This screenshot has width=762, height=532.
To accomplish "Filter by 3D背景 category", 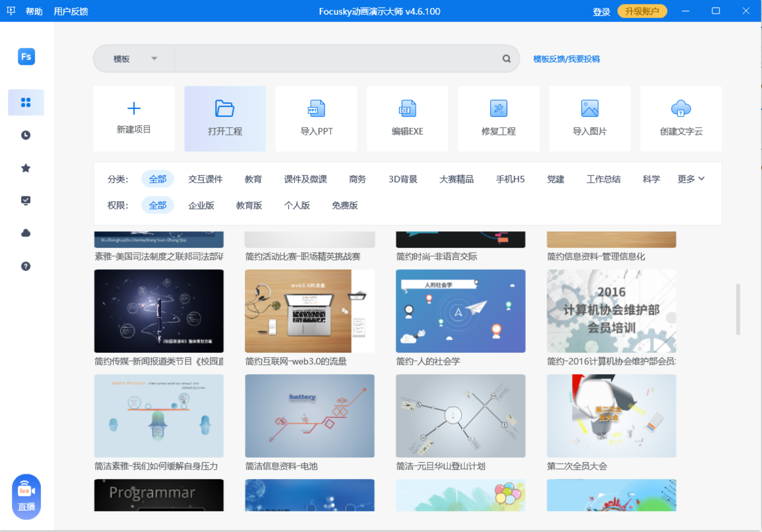I will 403,179.
